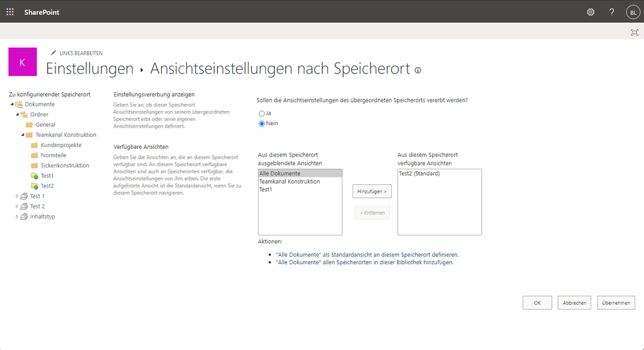Click the pink K site logo
The height and width of the screenshot is (350, 644).
pos(23,62)
